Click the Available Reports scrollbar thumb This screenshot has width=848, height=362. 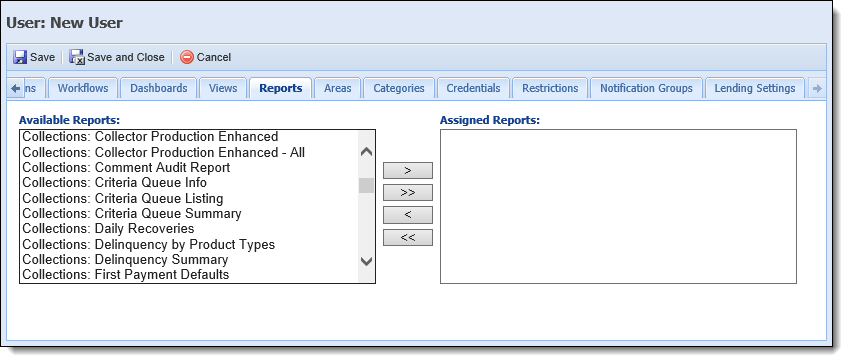tap(366, 186)
